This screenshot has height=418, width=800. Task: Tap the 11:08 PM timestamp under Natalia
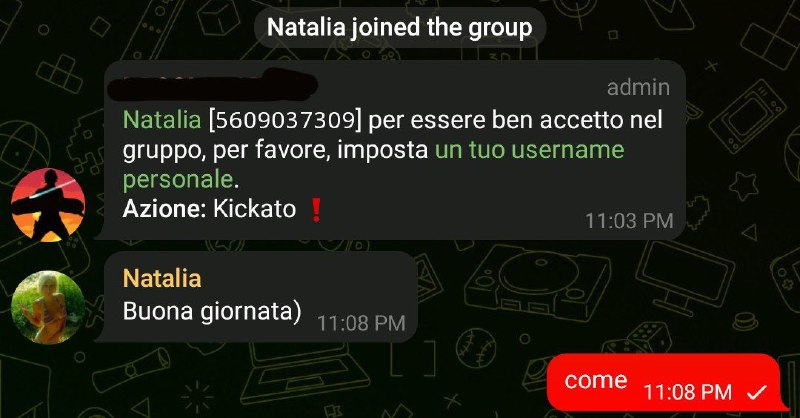tap(361, 323)
